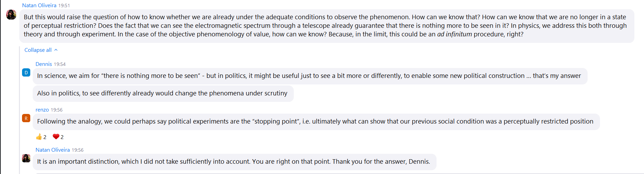Select renzo's "Following the analogy" message
Viewport: 644px width, 174px height.
pos(315,121)
